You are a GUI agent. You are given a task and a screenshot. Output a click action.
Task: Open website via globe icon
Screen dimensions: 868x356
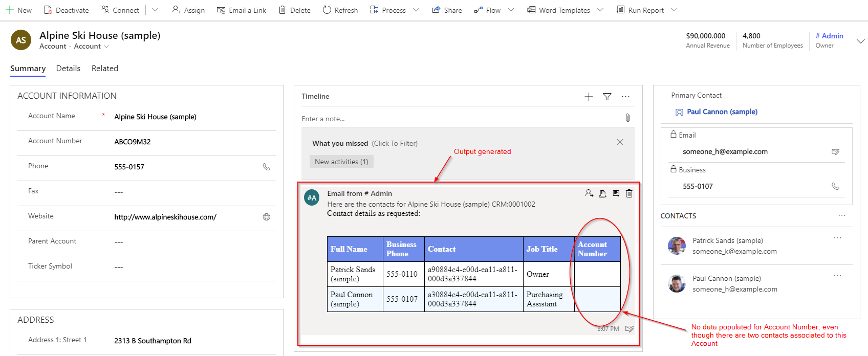tap(266, 217)
